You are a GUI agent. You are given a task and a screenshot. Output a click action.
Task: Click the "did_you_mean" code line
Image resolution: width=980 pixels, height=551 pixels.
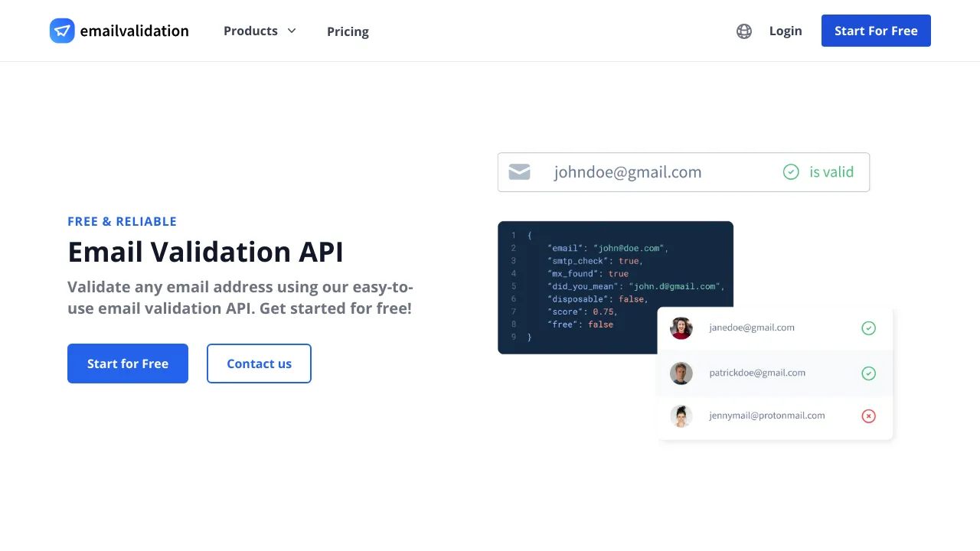pyautogui.click(x=635, y=286)
